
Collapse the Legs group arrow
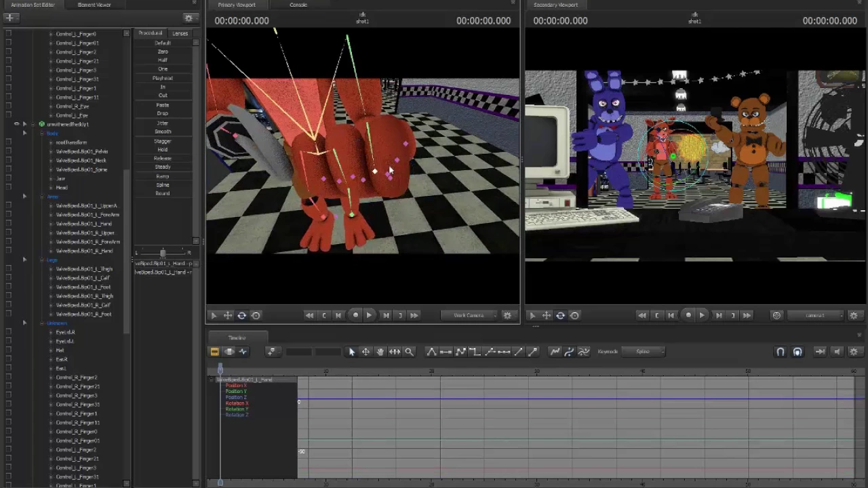(24, 260)
